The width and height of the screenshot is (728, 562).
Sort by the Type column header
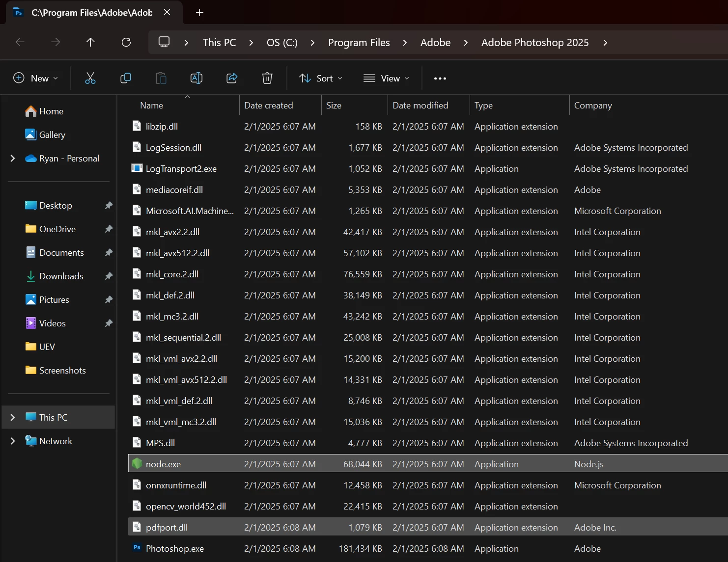(x=483, y=106)
